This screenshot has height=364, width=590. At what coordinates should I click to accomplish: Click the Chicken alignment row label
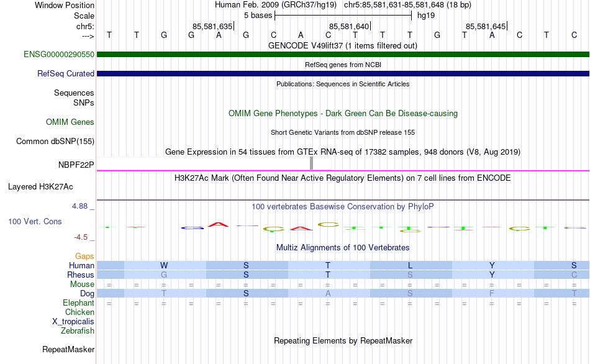coord(79,312)
